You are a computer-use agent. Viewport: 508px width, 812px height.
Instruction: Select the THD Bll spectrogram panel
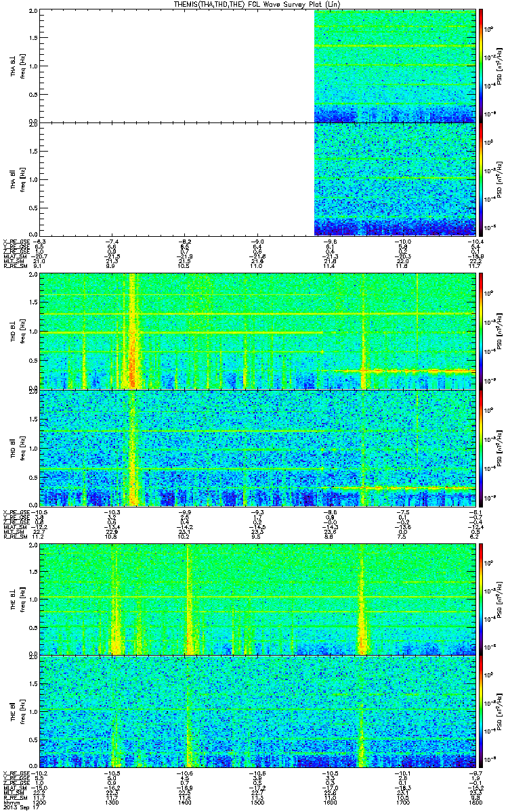(258, 447)
